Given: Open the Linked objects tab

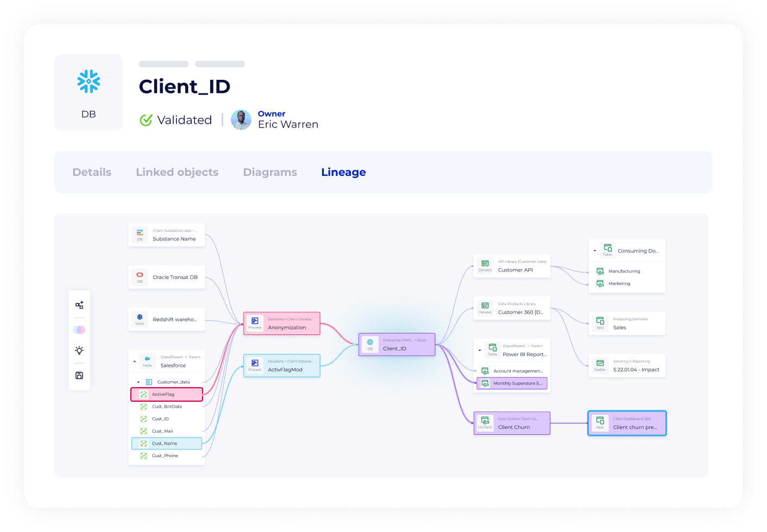Looking at the screenshot, I should click(x=177, y=172).
